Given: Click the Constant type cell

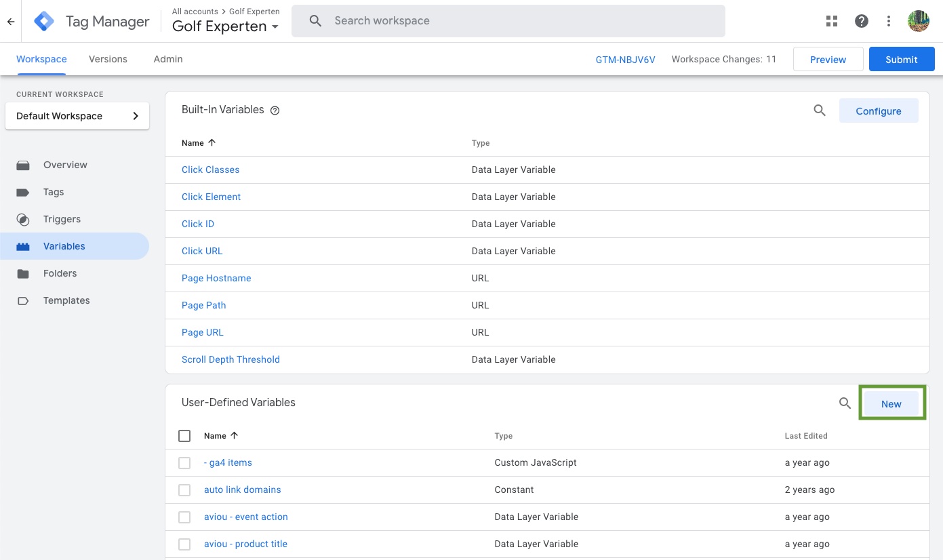Looking at the screenshot, I should pos(514,489).
